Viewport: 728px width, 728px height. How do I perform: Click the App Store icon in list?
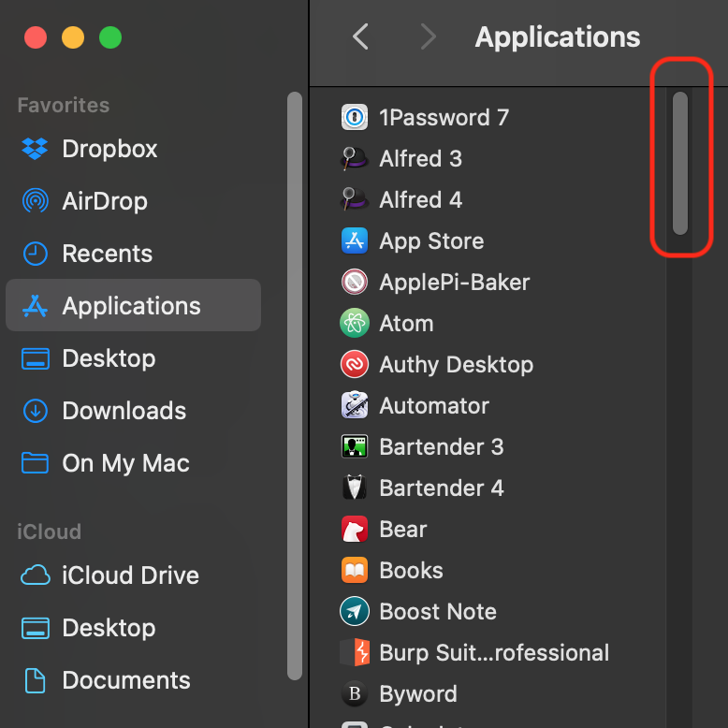click(355, 241)
